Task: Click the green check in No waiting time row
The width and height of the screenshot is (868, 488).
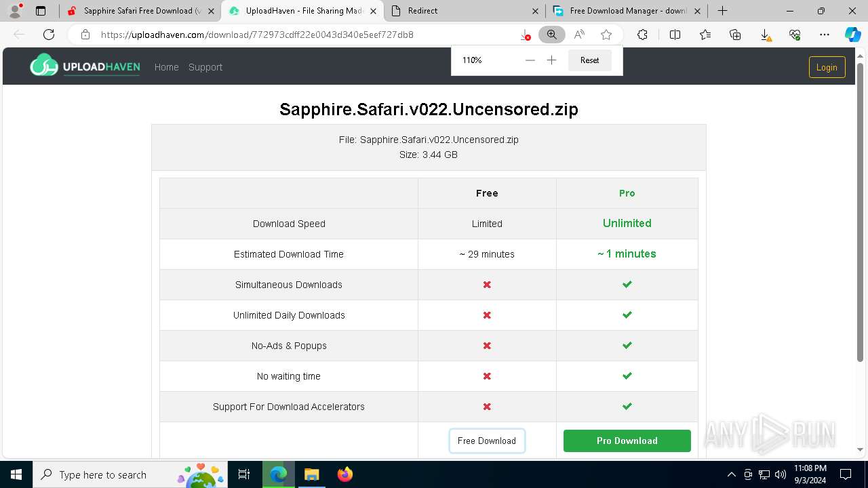Action: click(627, 375)
